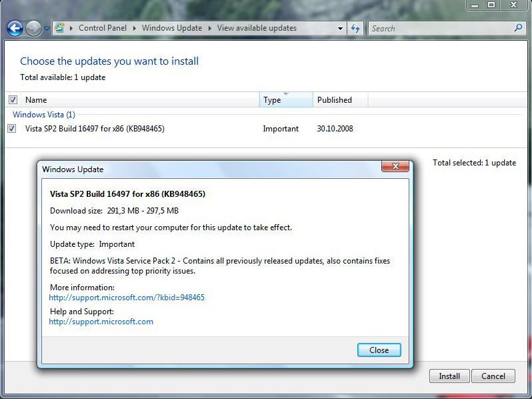
Task: Click the 30.10.2008 published date
Action: coord(335,129)
